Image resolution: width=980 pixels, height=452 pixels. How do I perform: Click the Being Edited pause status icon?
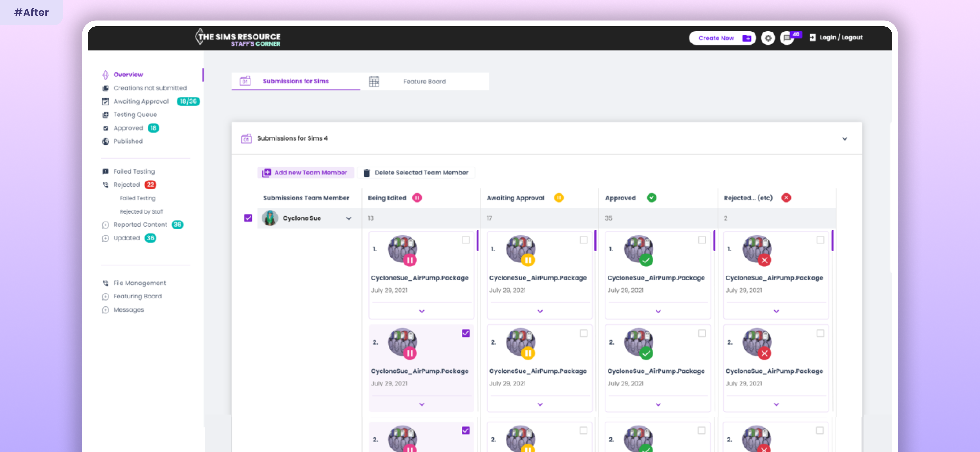pos(417,198)
